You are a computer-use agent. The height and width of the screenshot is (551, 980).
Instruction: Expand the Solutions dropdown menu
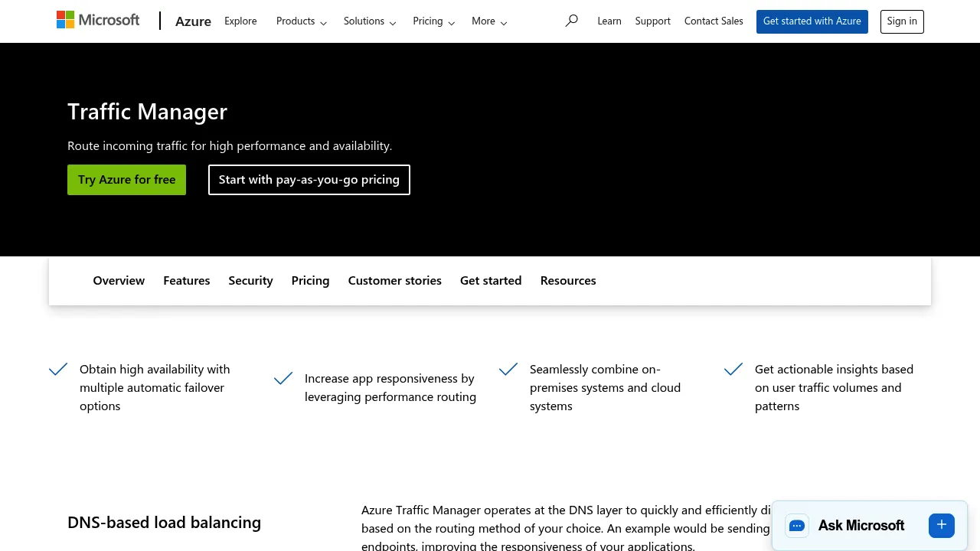coord(370,21)
